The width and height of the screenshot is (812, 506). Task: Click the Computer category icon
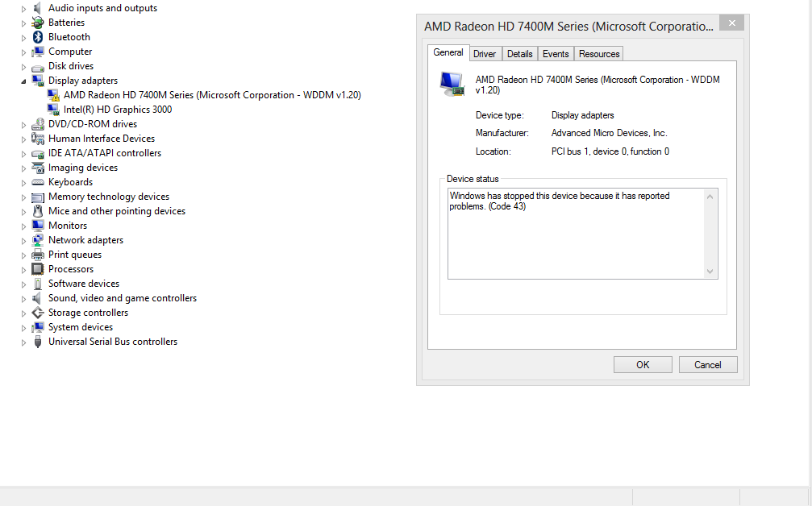point(37,52)
